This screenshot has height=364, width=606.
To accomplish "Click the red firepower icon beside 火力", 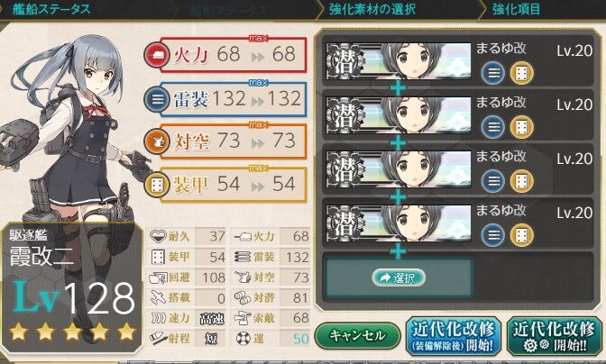I will [156, 55].
